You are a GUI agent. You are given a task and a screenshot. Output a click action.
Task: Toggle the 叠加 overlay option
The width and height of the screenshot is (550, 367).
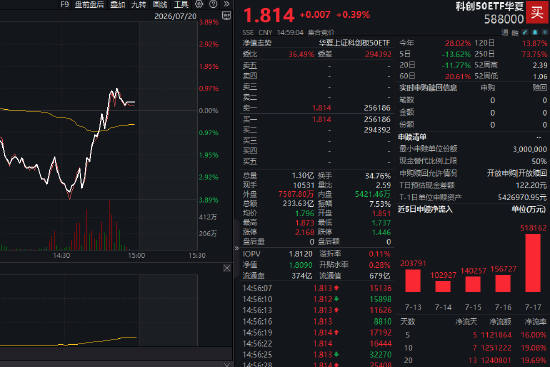coord(118,4)
